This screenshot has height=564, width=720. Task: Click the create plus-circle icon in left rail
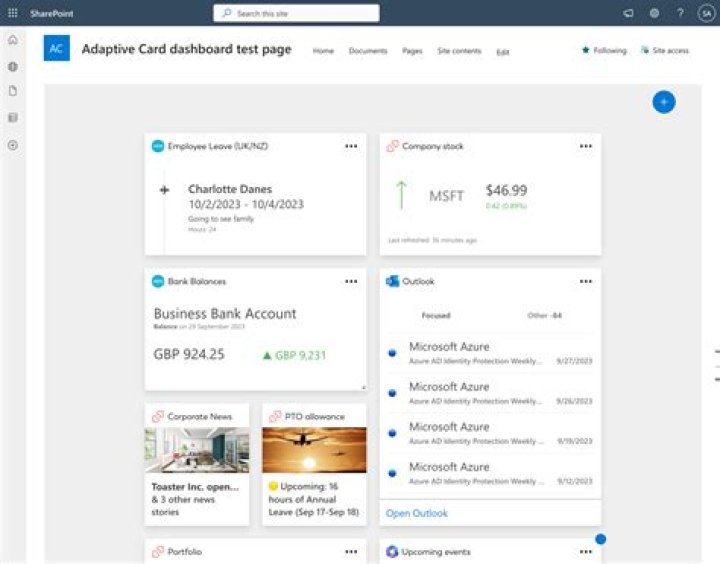point(13,145)
